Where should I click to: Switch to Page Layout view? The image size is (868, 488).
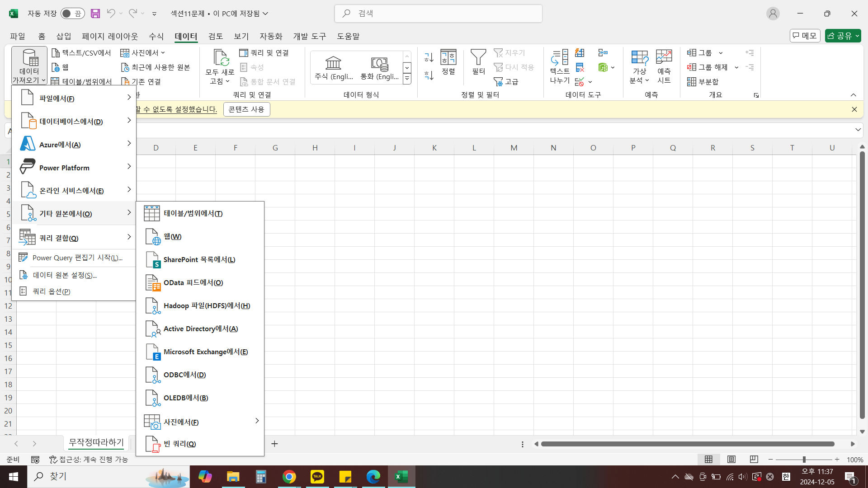point(731,460)
